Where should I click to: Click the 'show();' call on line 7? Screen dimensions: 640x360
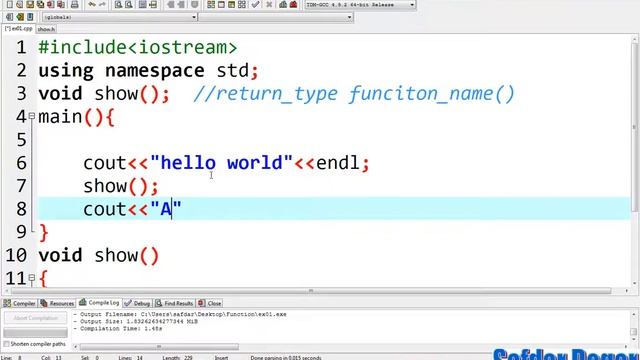[x=121, y=186]
